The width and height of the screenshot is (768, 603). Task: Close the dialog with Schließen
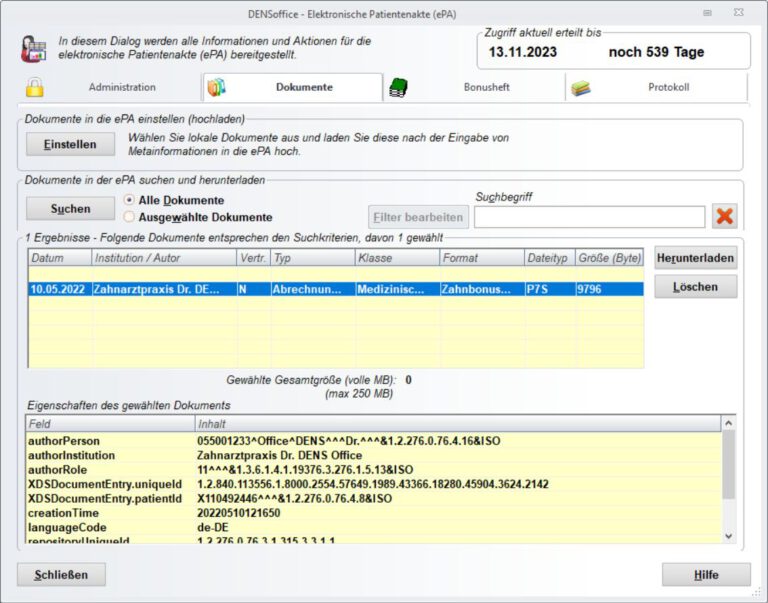pyautogui.click(x=61, y=575)
